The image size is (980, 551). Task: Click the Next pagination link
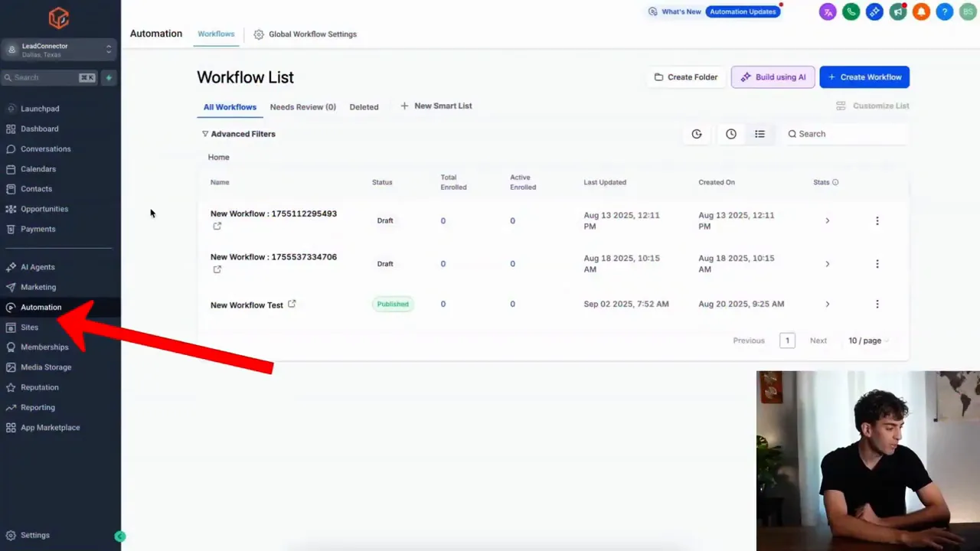[818, 341]
